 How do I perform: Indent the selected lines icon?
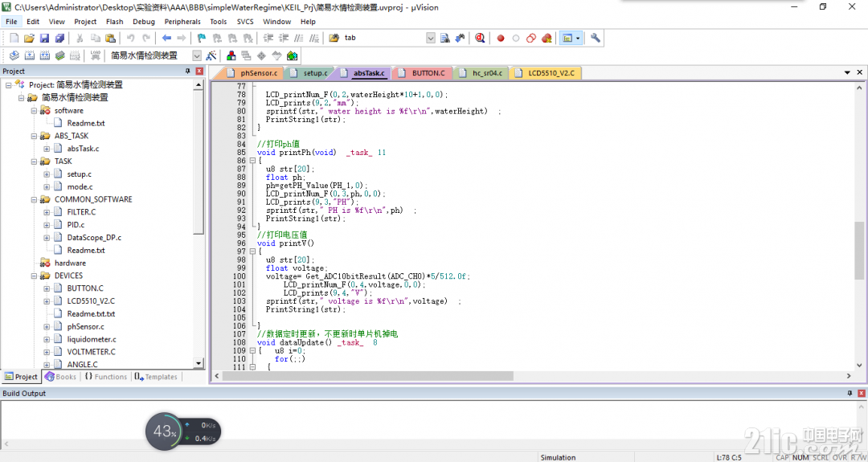(268, 39)
